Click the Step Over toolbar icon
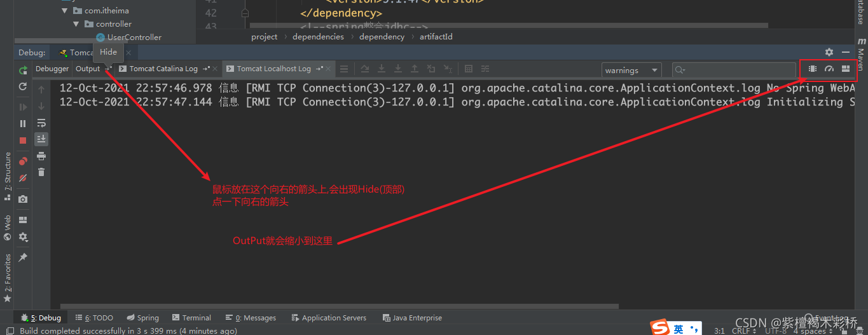 tap(365, 69)
